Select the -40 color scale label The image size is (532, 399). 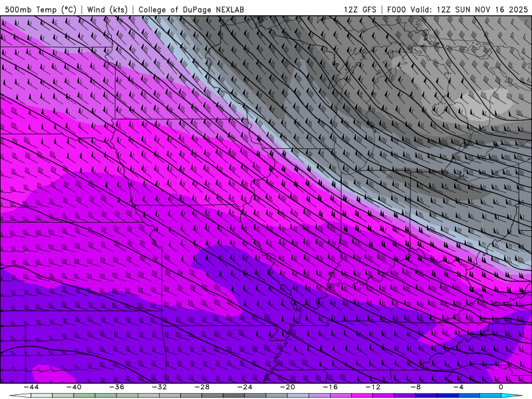point(74,387)
